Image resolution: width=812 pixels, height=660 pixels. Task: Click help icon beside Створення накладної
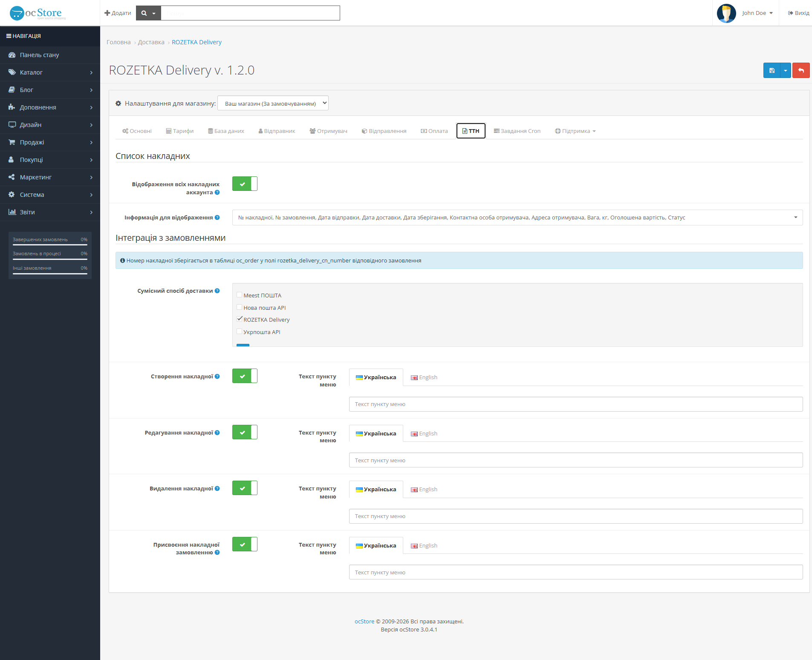[217, 377]
